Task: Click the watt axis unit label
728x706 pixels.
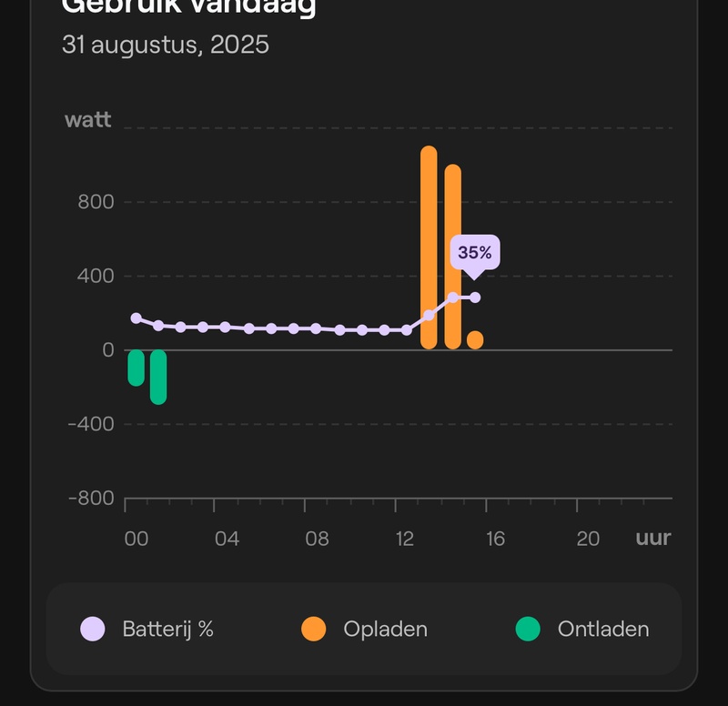Action: 88,119
